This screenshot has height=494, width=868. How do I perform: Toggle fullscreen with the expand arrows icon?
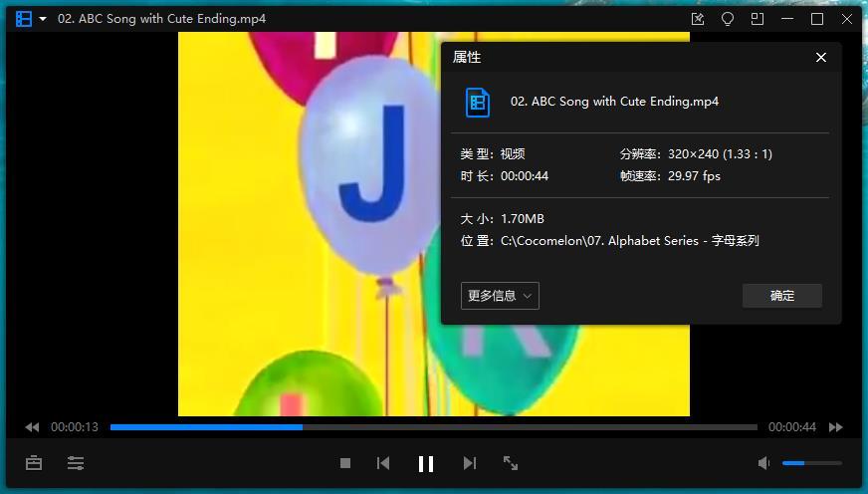(x=511, y=463)
